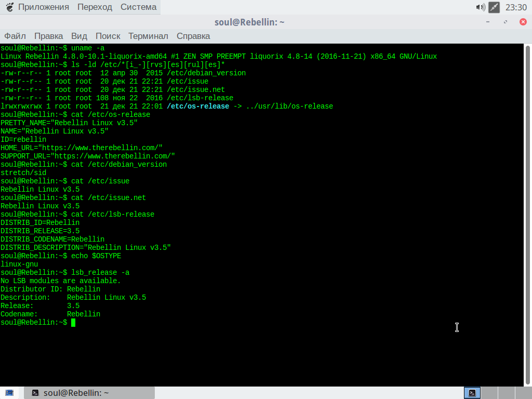Click the 'DISTRIB_ID=Rebellin' line
Screen dimensions: 532x399
(40, 222)
